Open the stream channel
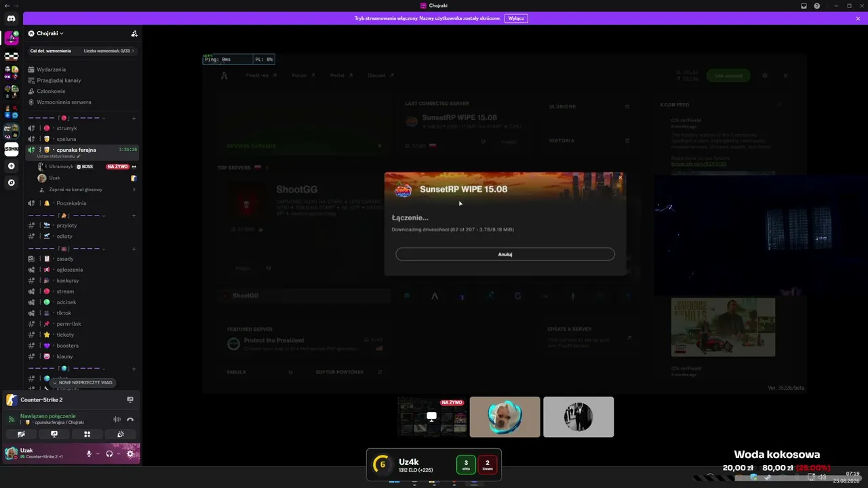 (83, 291)
